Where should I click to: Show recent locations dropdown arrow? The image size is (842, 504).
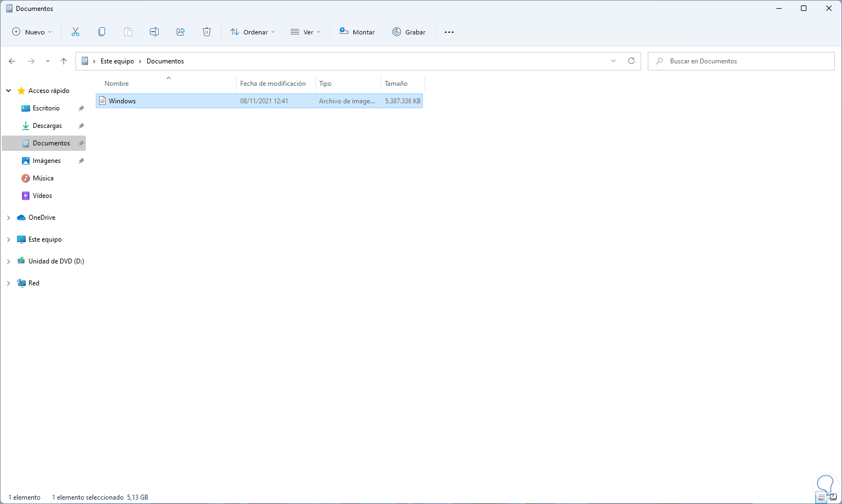(48, 61)
